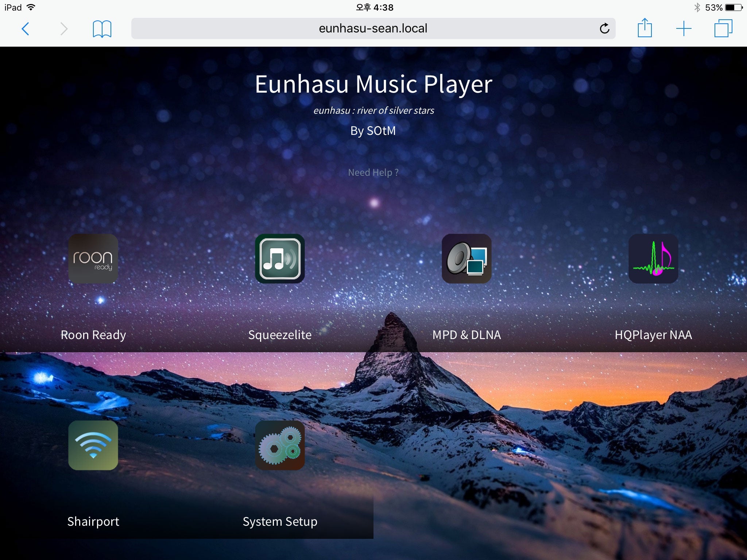
Task: Open the MPD & DLNA speaker icon
Action: pyautogui.click(x=467, y=258)
